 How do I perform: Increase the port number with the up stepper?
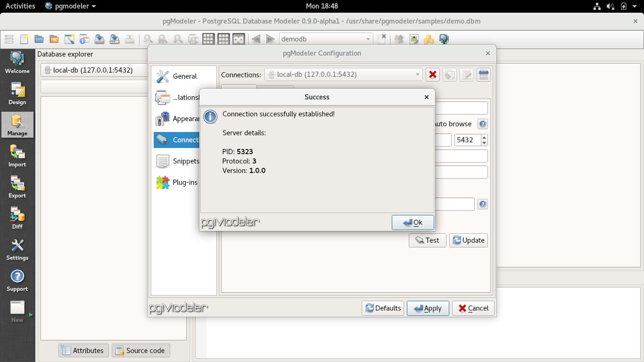point(483,137)
